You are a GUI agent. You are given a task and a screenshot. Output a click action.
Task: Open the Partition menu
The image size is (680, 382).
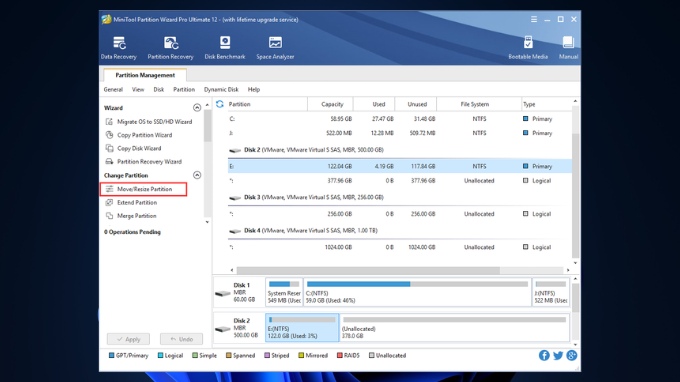[x=184, y=90]
